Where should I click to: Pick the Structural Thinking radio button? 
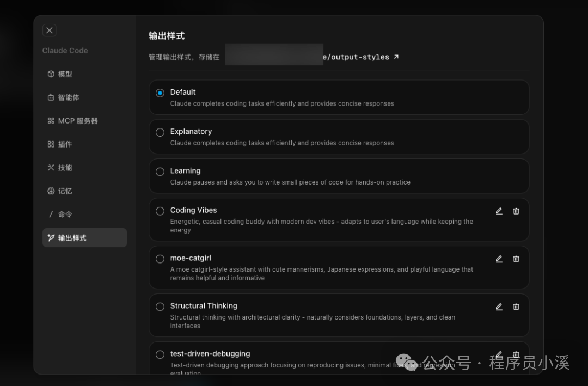[x=160, y=307]
